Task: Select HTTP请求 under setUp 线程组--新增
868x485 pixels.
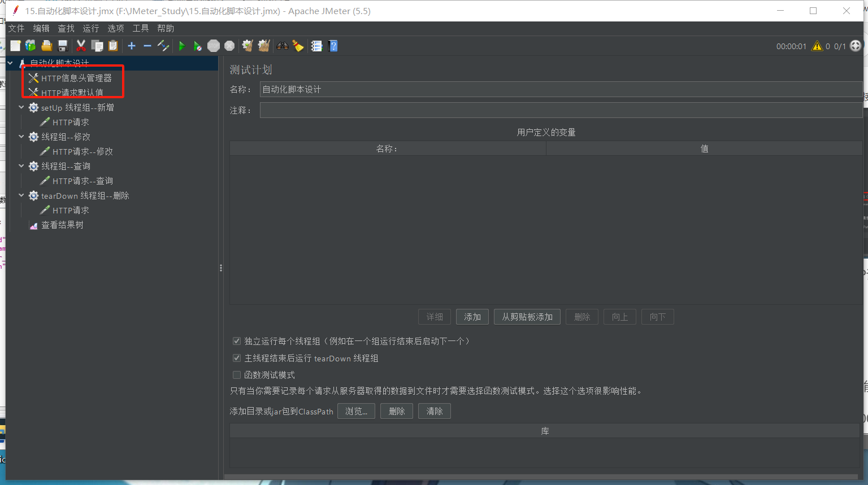Action: (64, 122)
